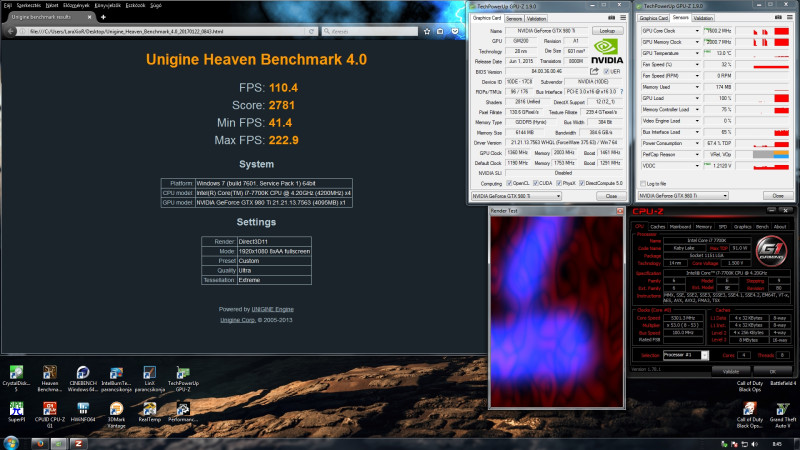Open GPU Memory Clock sensor dropdown
Image resolution: width=800 pixels, height=450 pixels.
pyautogui.click(x=697, y=42)
